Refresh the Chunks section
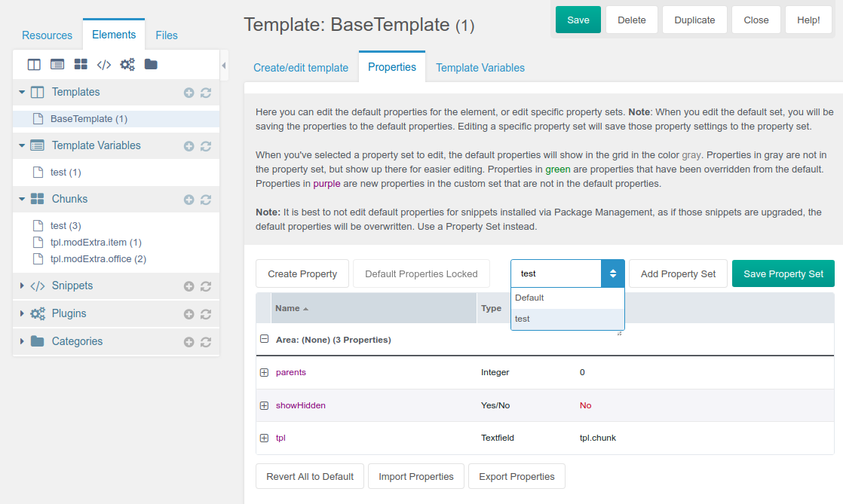 coord(206,200)
